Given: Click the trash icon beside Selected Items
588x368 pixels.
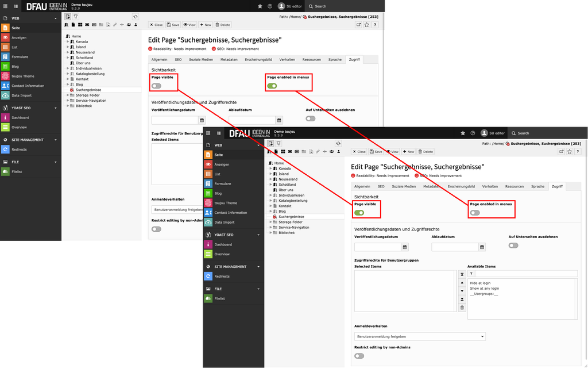Looking at the screenshot, I should click(x=462, y=308).
